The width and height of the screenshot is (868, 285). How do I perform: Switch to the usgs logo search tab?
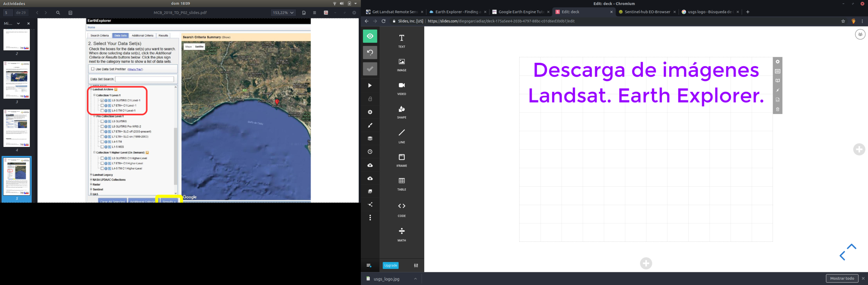710,12
